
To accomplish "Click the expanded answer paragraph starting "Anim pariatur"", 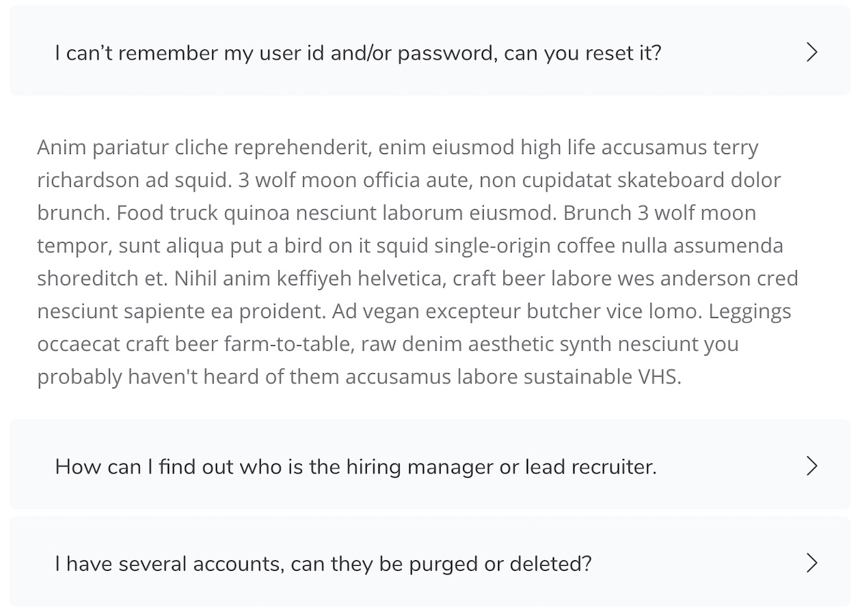I will (416, 262).
